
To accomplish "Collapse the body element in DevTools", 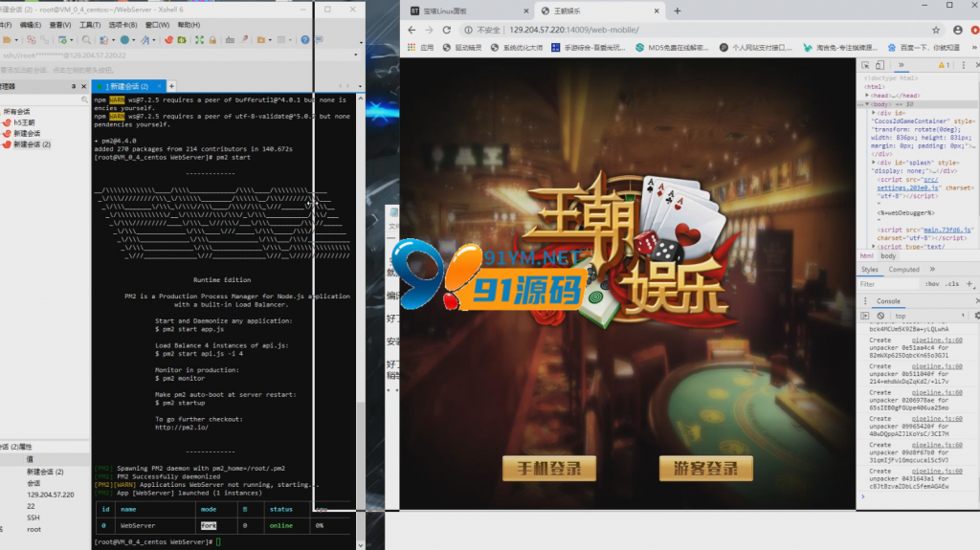I will point(867,103).
